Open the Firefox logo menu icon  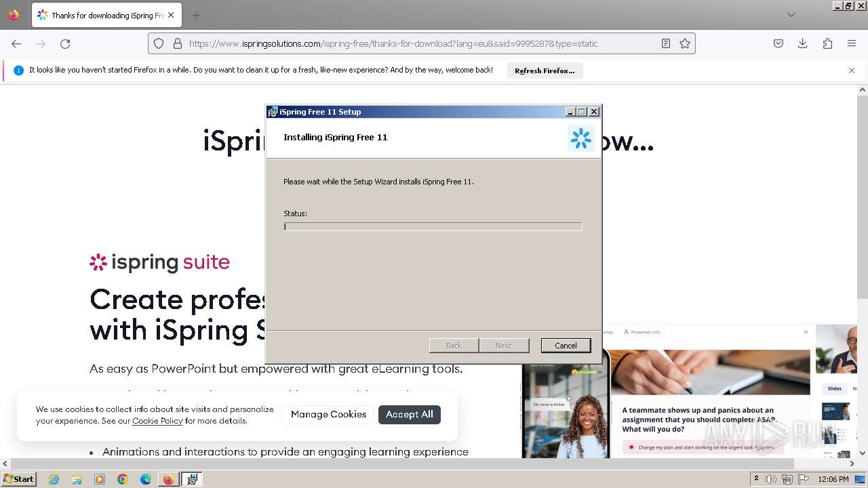14,15
